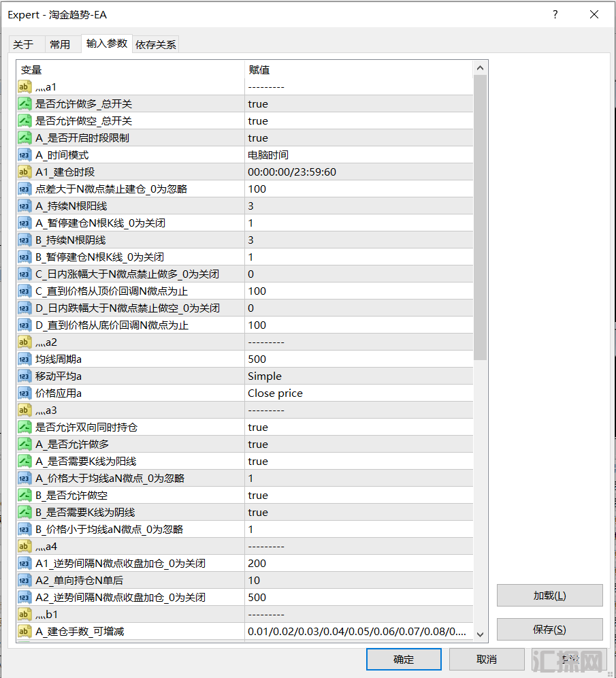
Task: Edit the A1_建仓时段 value 00:00:00/23:59:60
Action: (x=292, y=172)
